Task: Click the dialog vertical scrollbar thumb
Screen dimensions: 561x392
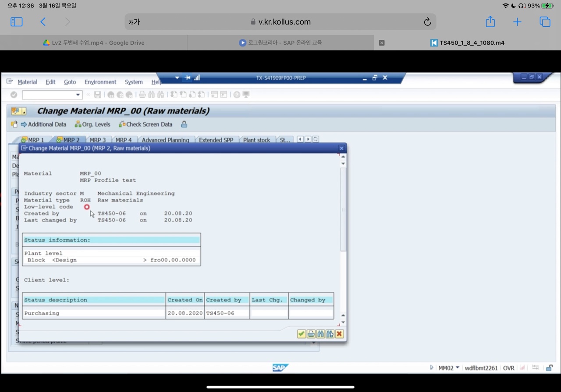Action: click(x=343, y=209)
